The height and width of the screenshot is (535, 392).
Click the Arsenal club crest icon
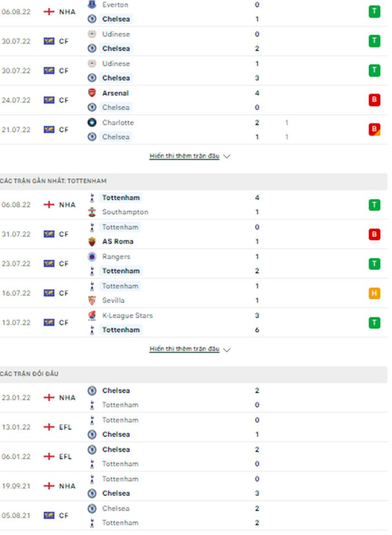coord(91,93)
